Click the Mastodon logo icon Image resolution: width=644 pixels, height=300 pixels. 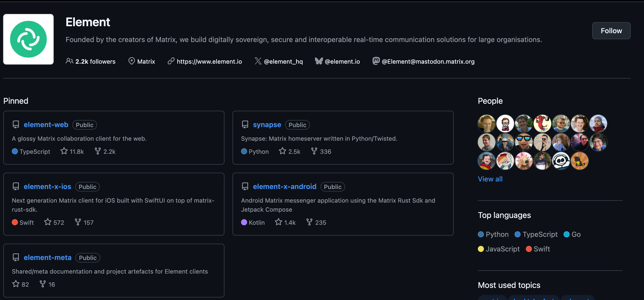[x=376, y=61]
